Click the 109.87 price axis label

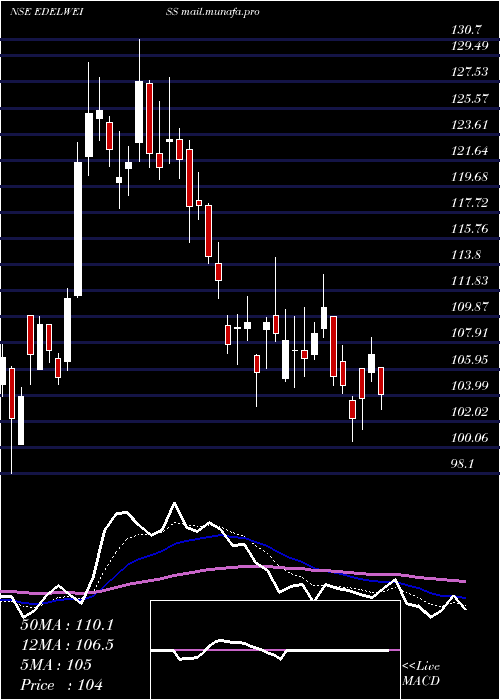pyautogui.click(x=470, y=307)
